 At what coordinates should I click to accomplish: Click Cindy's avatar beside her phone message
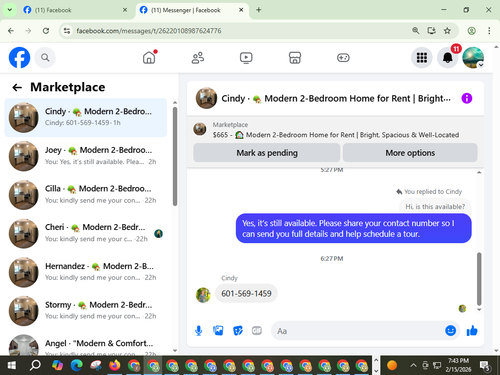[x=203, y=295]
